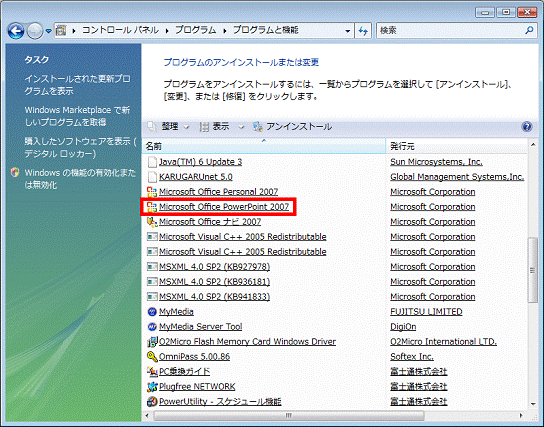Open Windows の機能の有効化または無効化 link
Image resolution: width=544 pixels, height=427 pixels.
80,179
